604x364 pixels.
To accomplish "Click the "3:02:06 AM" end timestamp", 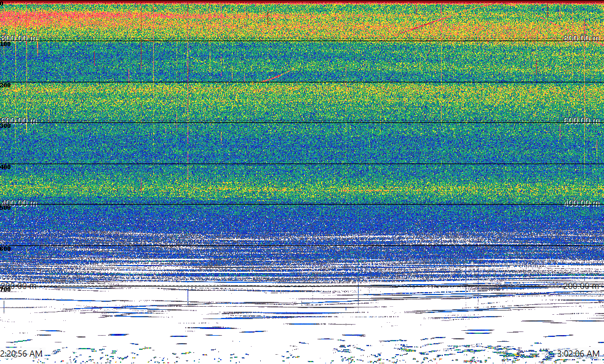I will [x=579, y=354].
